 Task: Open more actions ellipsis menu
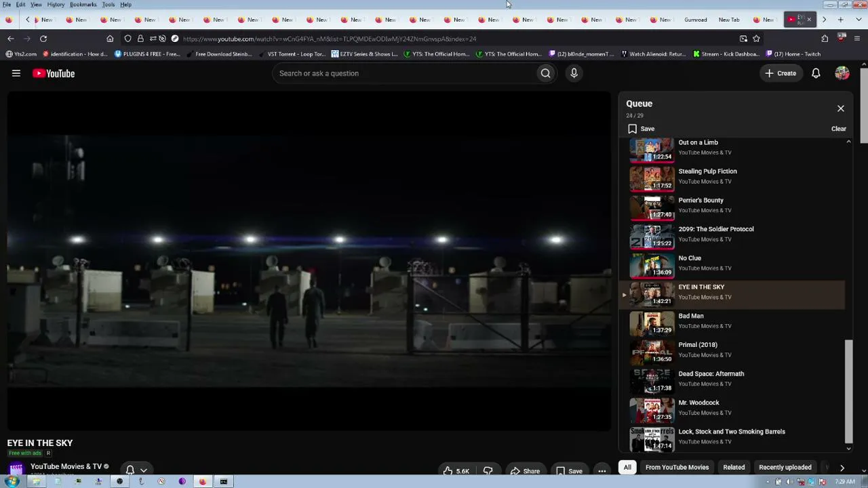coord(601,471)
